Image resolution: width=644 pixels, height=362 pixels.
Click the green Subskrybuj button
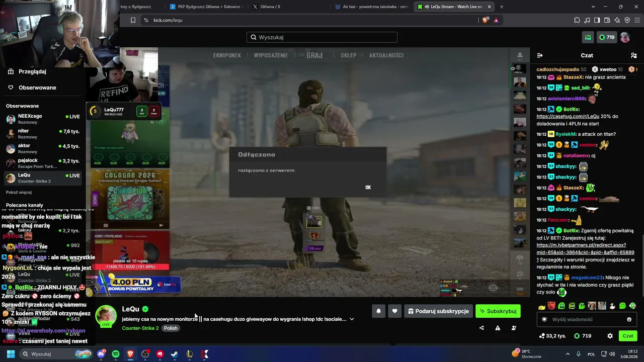498,311
